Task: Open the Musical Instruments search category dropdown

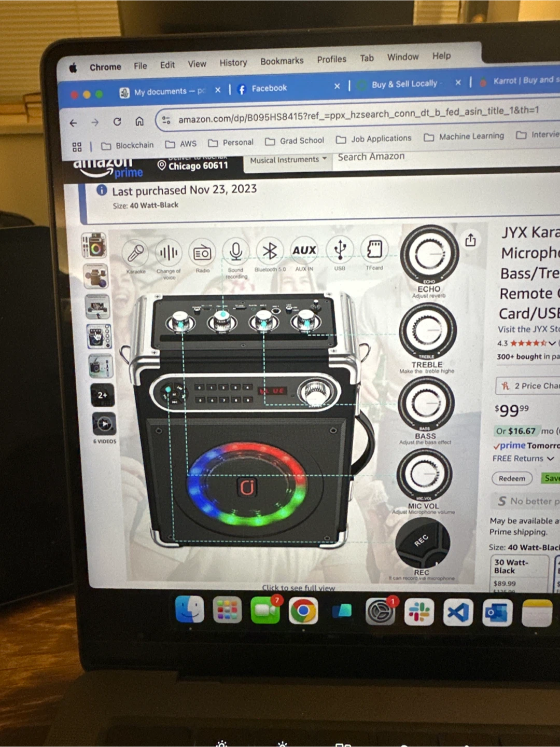Action: coord(288,160)
